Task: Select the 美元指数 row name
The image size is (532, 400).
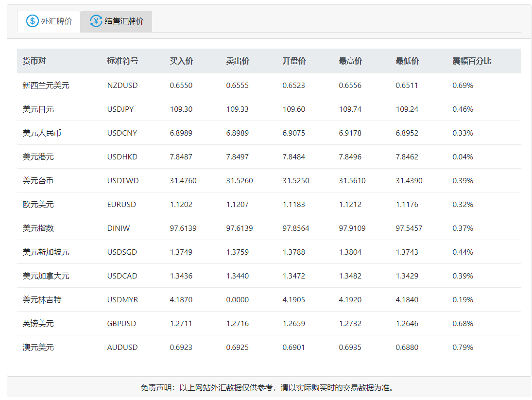Action: click(x=38, y=228)
